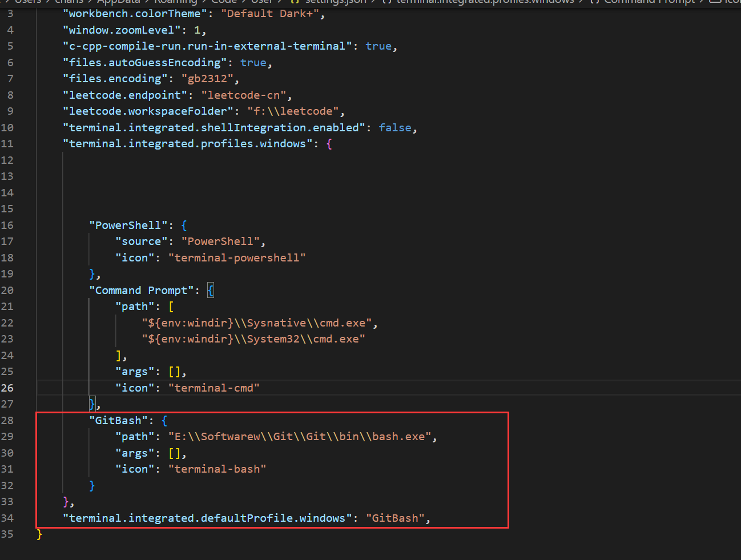Select line via line number 7
The image size is (741, 560).
tap(10, 79)
